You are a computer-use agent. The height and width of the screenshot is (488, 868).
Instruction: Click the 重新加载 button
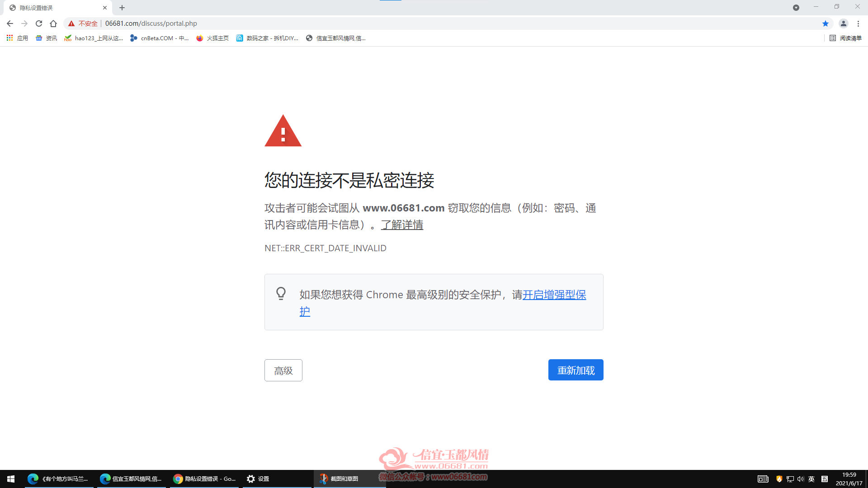point(576,370)
